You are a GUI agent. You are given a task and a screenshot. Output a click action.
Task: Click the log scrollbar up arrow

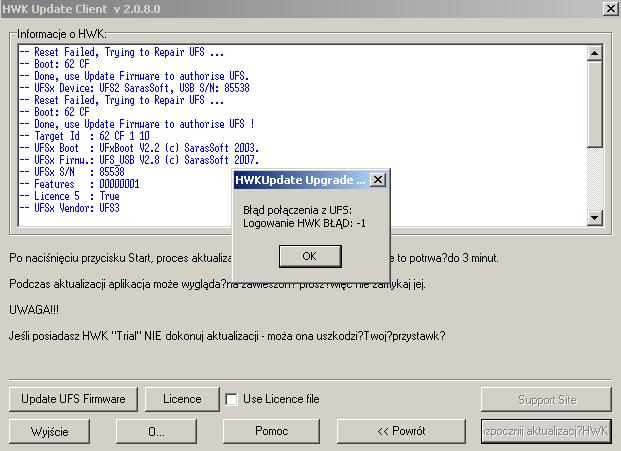pos(594,53)
